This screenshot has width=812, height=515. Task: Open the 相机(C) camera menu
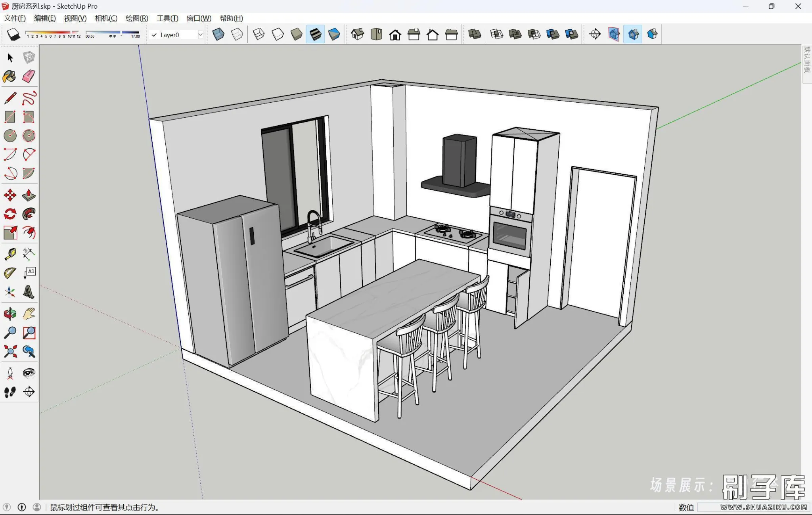[106, 18]
